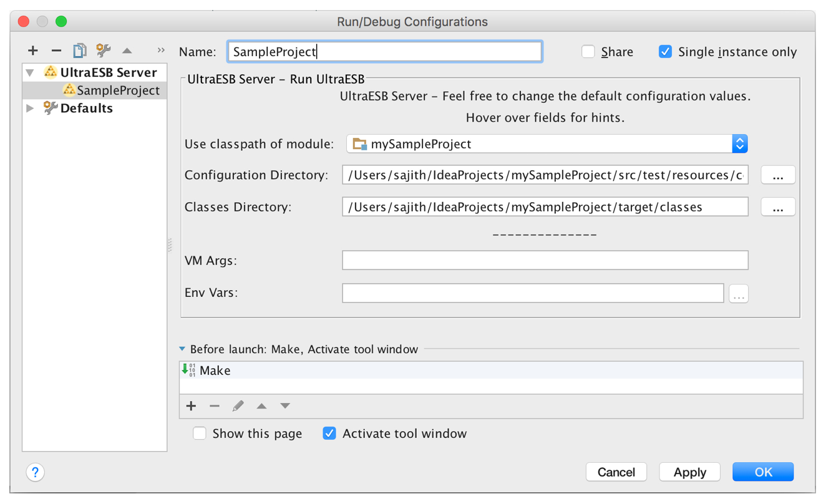Remove the selected before-launch task
The height and width of the screenshot is (504, 831).
(x=215, y=406)
